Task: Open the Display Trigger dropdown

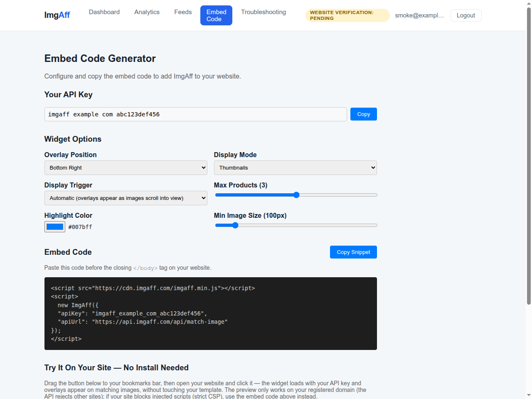Action: (x=126, y=198)
